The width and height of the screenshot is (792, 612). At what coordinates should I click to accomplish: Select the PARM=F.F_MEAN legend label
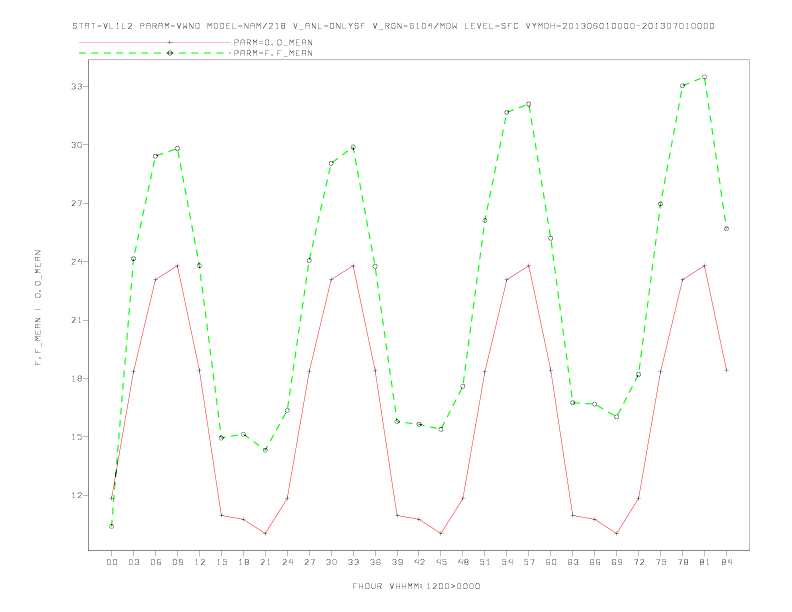[x=273, y=53]
